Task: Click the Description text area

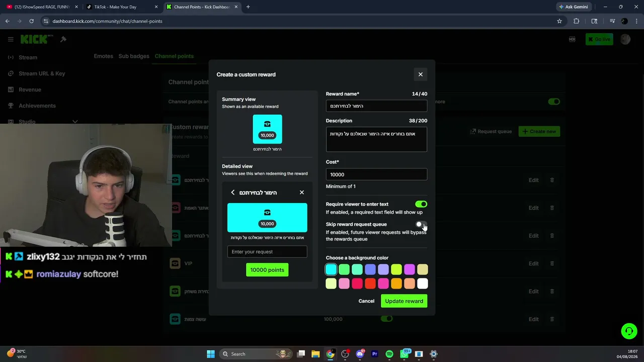Action: (x=376, y=140)
